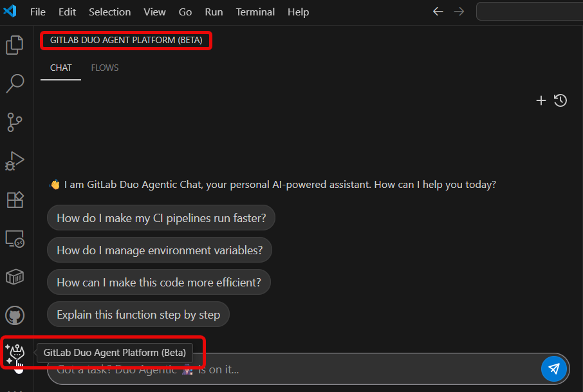Click "How do I manage environment variables?" prompt
Image resolution: width=583 pixels, height=392 pixels.
(160, 250)
